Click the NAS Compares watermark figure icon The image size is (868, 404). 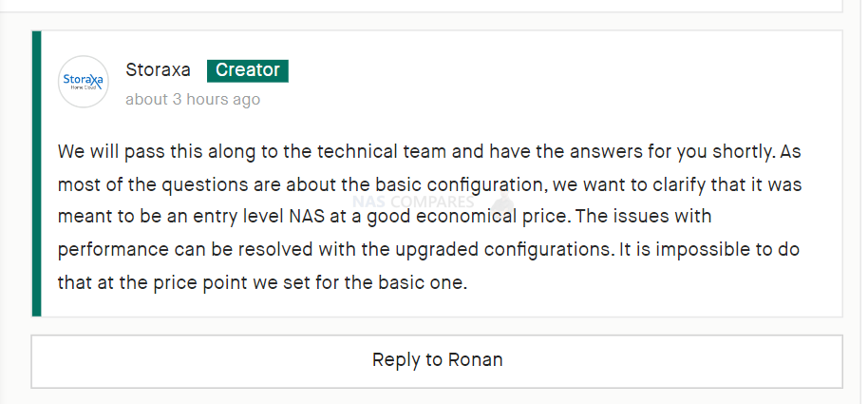[501, 201]
